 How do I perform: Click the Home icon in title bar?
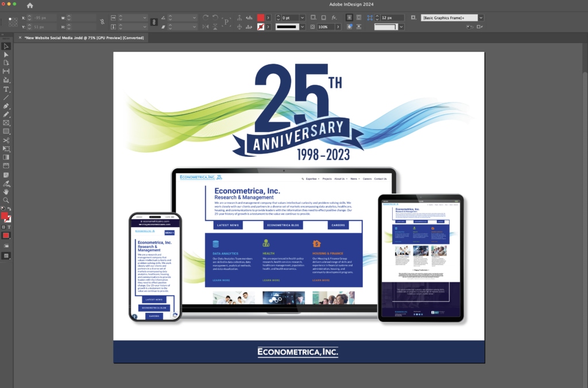pos(30,5)
